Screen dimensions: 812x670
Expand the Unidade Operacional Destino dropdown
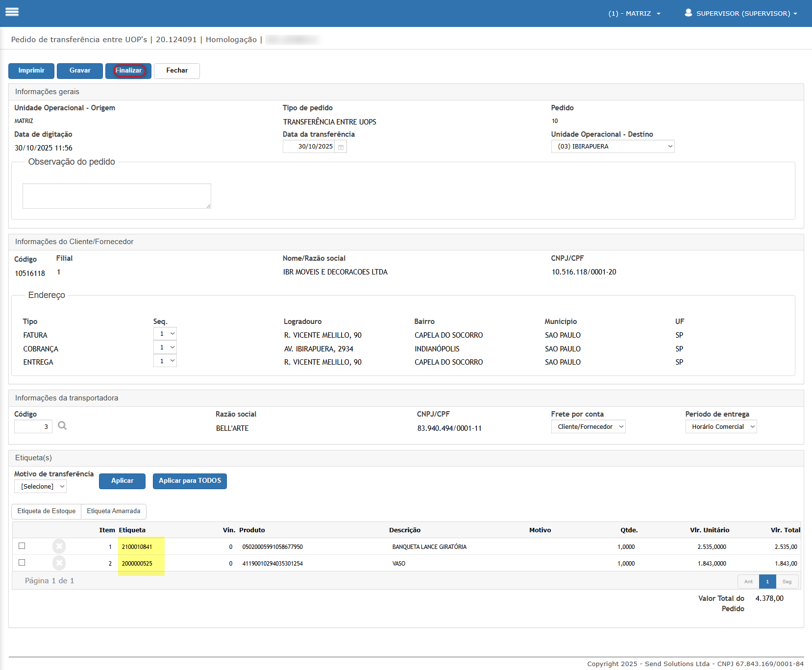click(x=613, y=147)
